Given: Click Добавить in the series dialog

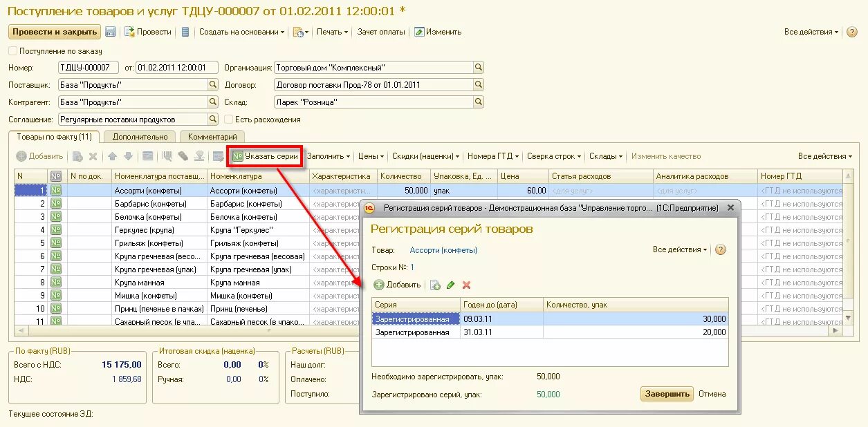Looking at the screenshot, I should click(x=397, y=285).
